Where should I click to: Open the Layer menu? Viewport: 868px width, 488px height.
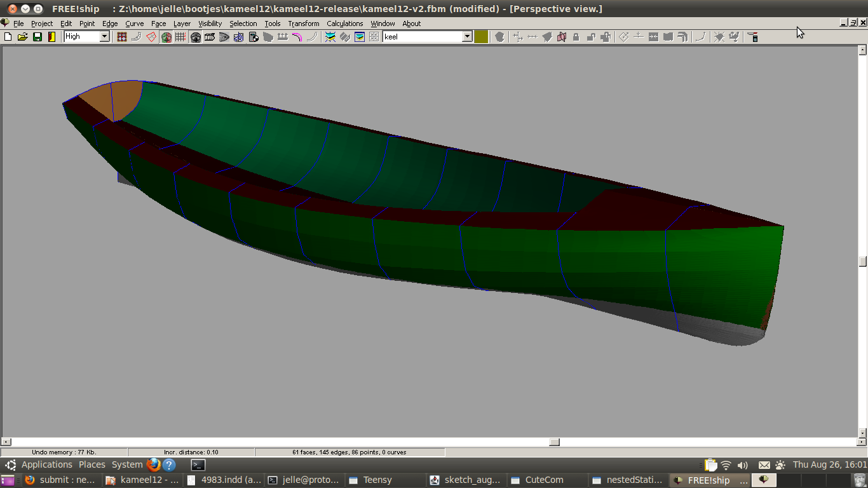pos(182,24)
